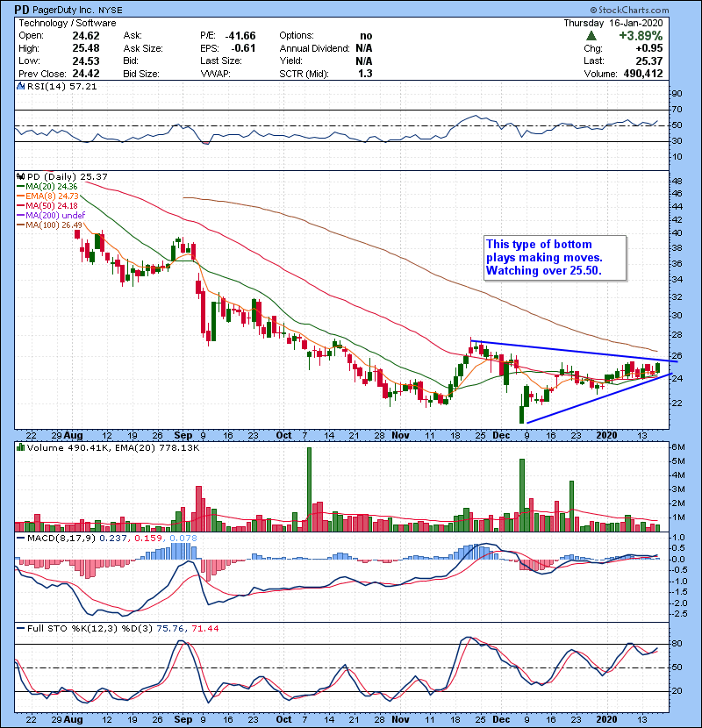This screenshot has height=728, width=702.
Task: Click the MACD(8,17,9) indicator label
Action: (61, 539)
